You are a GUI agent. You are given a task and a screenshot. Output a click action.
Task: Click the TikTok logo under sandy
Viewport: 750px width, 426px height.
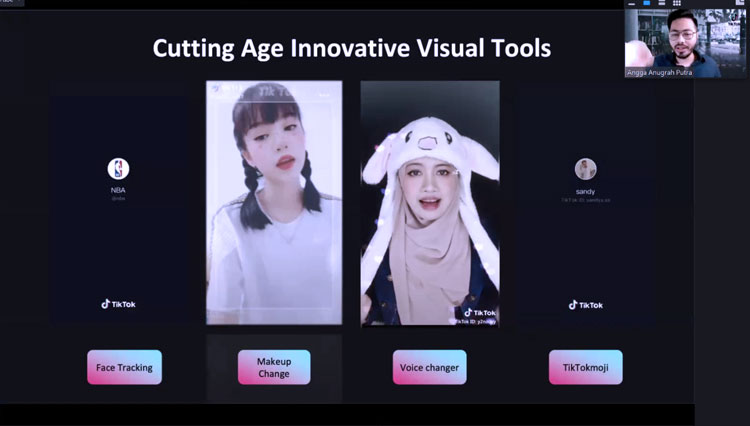[x=585, y=305]
